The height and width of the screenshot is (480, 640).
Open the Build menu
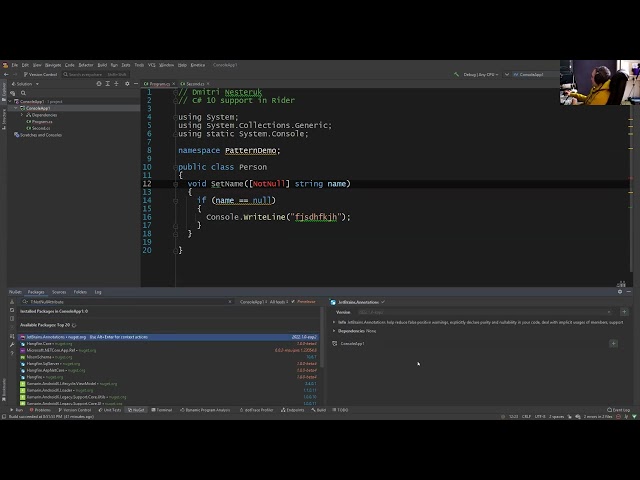[102, 65]
